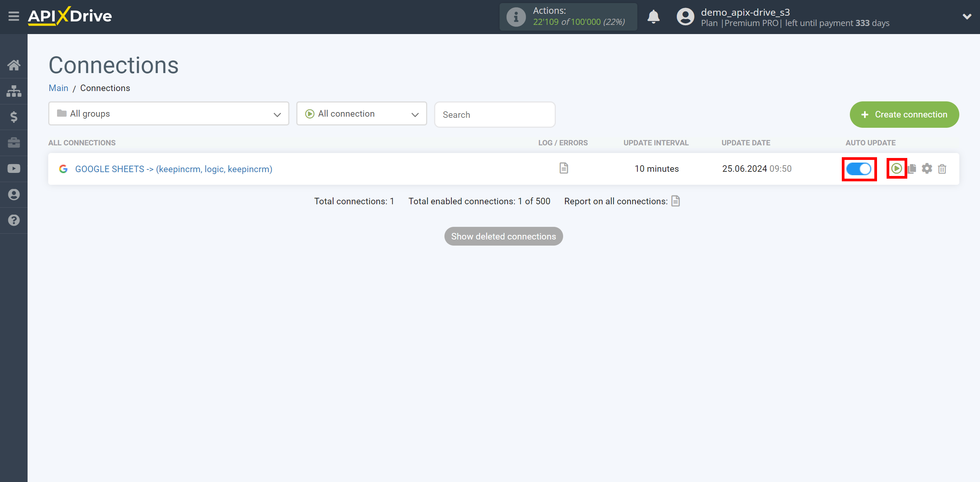Click the auto-update toggle for Google Sheets connection
This screenshot has height=482, width=980.
point(859,169)
